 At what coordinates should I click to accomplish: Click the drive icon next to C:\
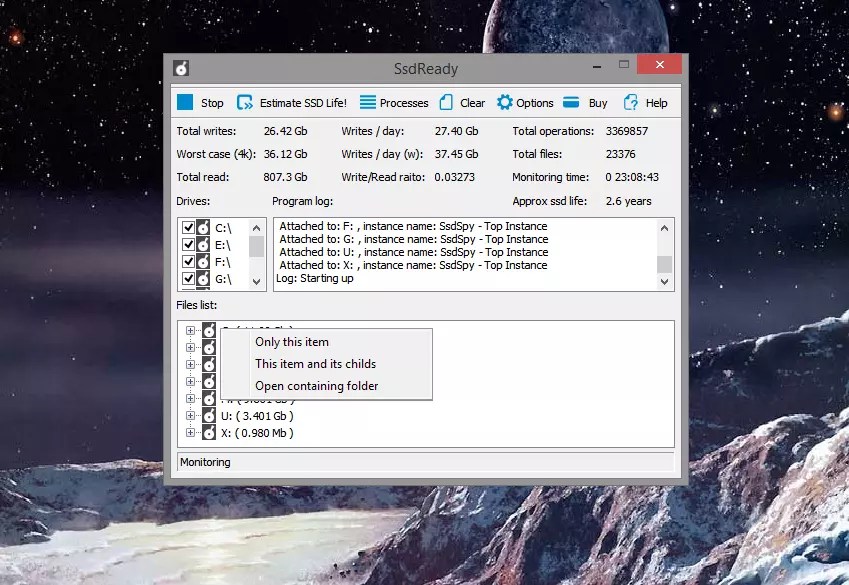pos(203,227)
